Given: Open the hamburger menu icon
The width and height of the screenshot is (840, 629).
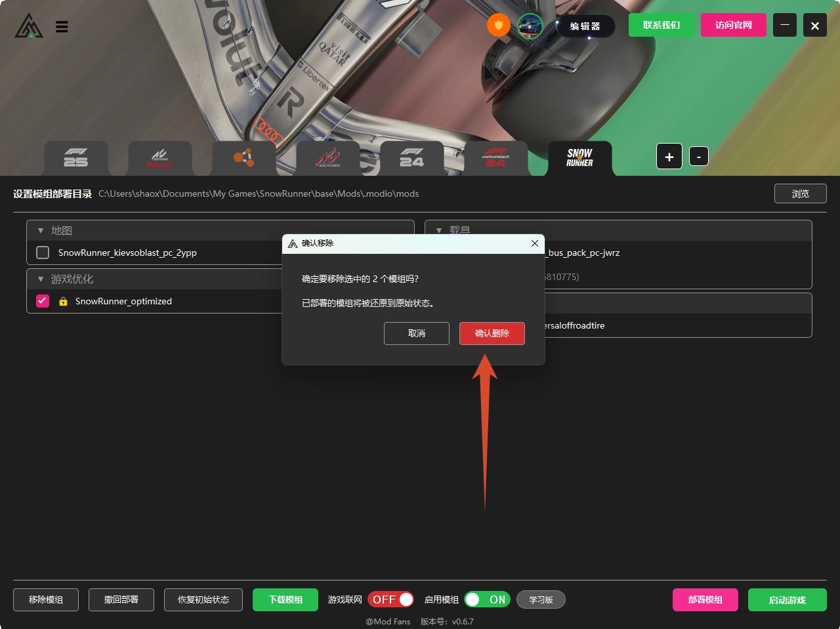Looking at the screenshot, I should (62, 27).
